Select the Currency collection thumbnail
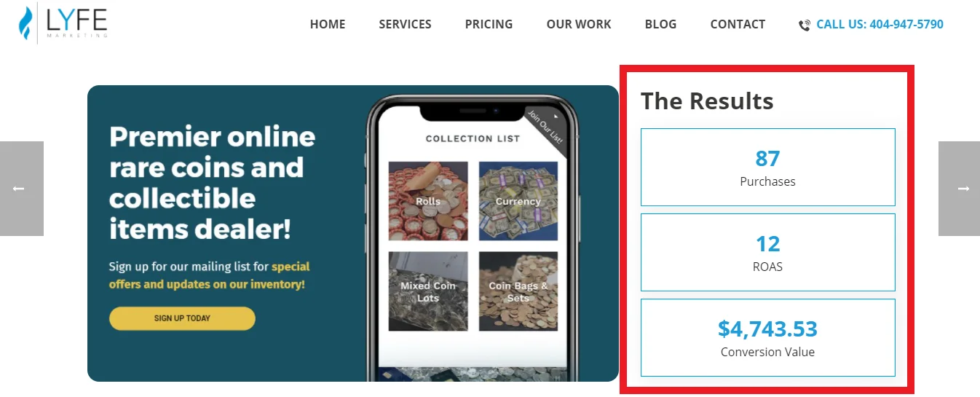The height and width of the screenshot is (397, 980). click(x=518, y=201)
